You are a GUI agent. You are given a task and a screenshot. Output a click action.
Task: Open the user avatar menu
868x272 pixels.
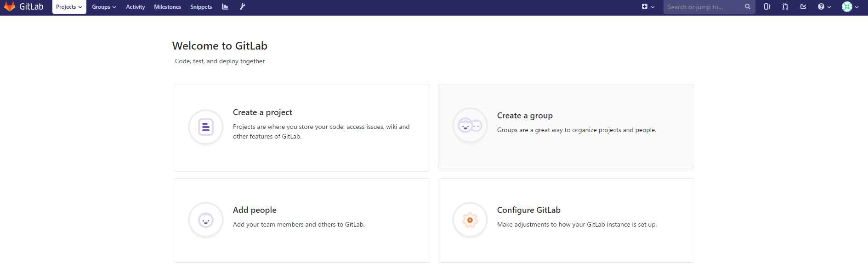pos(851,7)
